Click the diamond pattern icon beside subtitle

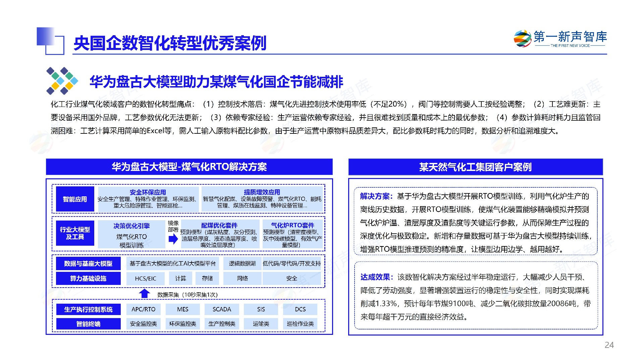(62, 81)
